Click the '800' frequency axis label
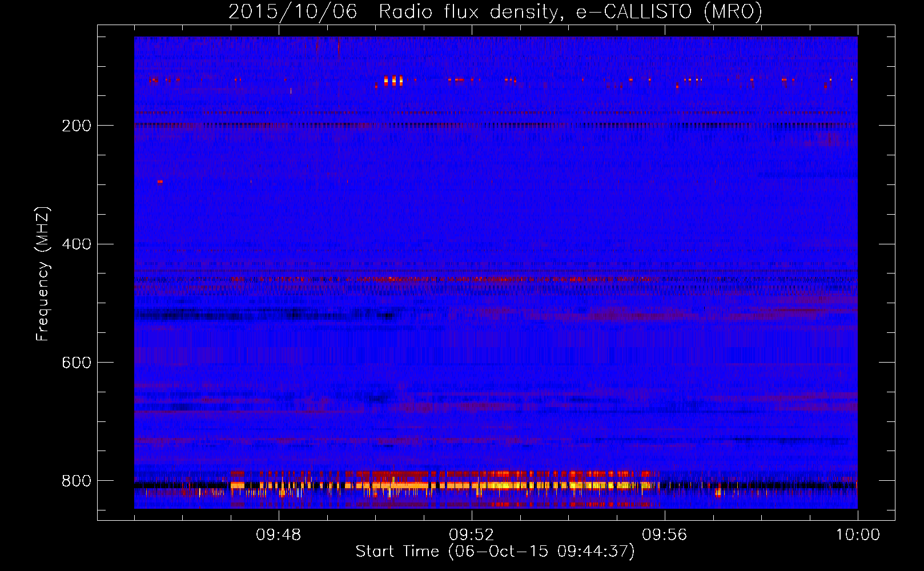Viewport: 924px width, 571px height. pyautogui.click(x=77, y=481)
